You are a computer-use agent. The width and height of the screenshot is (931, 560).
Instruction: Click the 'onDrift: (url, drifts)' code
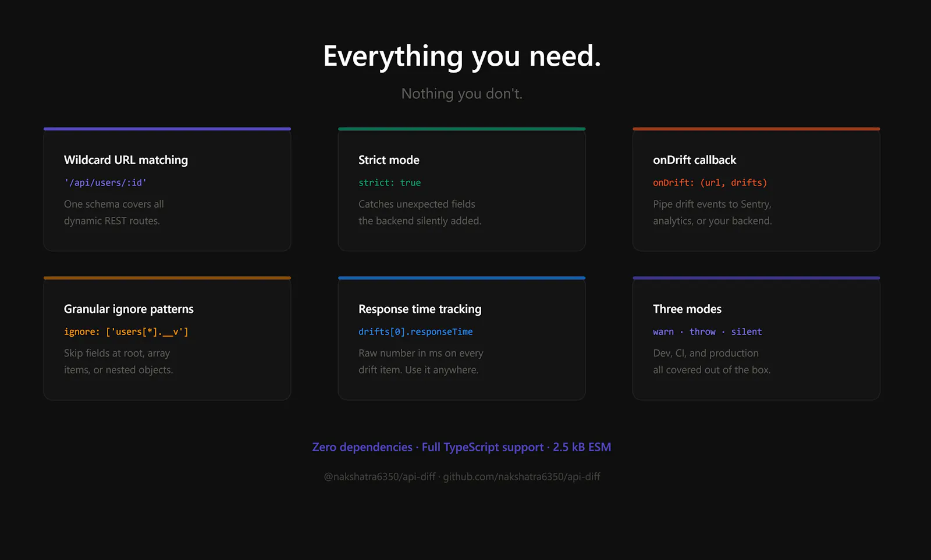point(710,183)
